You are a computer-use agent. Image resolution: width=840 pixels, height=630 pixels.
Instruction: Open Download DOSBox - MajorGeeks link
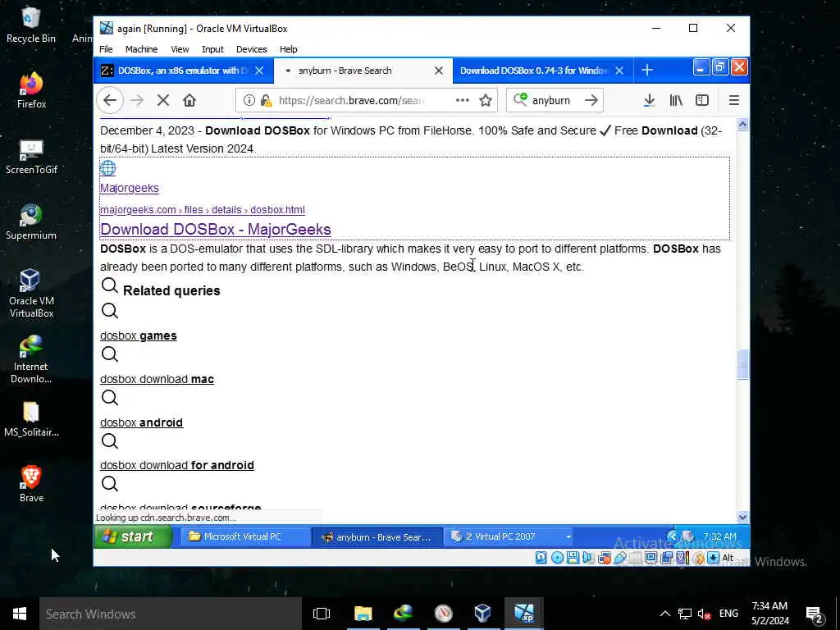click(x=216, y=230)
